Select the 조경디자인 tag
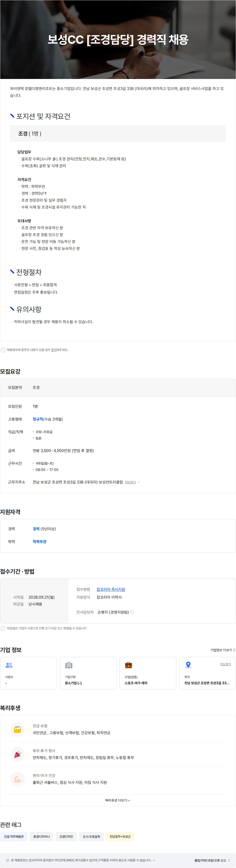This screenshot has width=236, height=868. [x=66, y=837]
